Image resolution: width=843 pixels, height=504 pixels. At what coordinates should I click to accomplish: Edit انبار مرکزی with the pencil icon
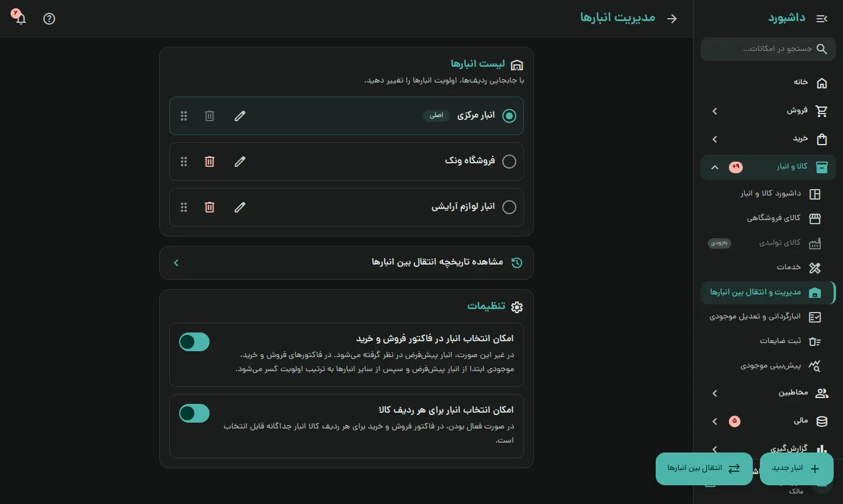[240, 116]
